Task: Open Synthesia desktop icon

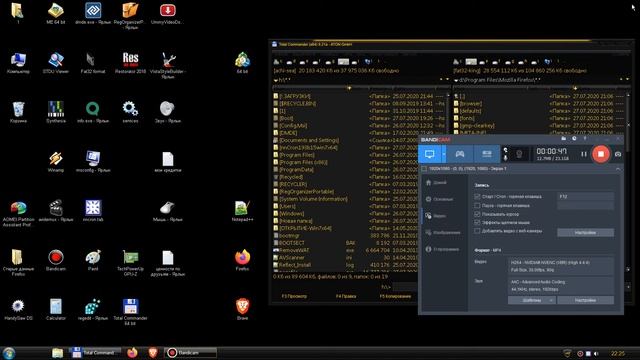Action: click(x=56, y=112)
